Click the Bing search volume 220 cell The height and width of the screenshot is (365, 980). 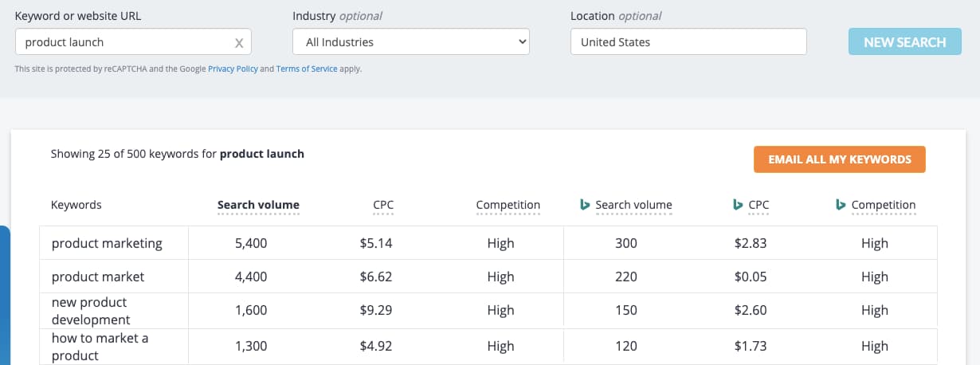tap(626, 277)
